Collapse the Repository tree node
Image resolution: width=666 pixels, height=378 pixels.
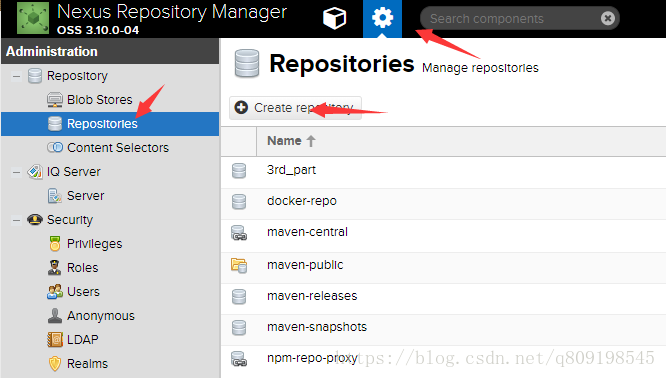pos(17,76)
